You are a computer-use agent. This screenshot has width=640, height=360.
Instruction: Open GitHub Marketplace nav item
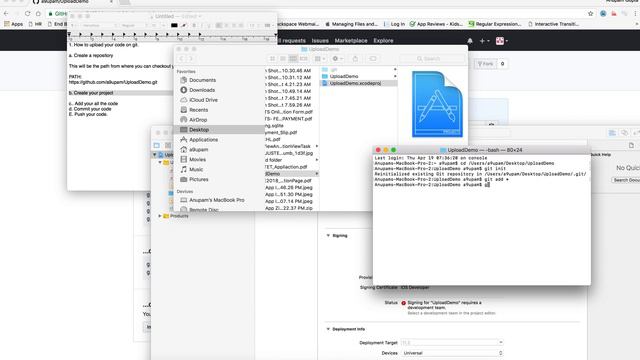pyautogui.click(x=351, y=41)
